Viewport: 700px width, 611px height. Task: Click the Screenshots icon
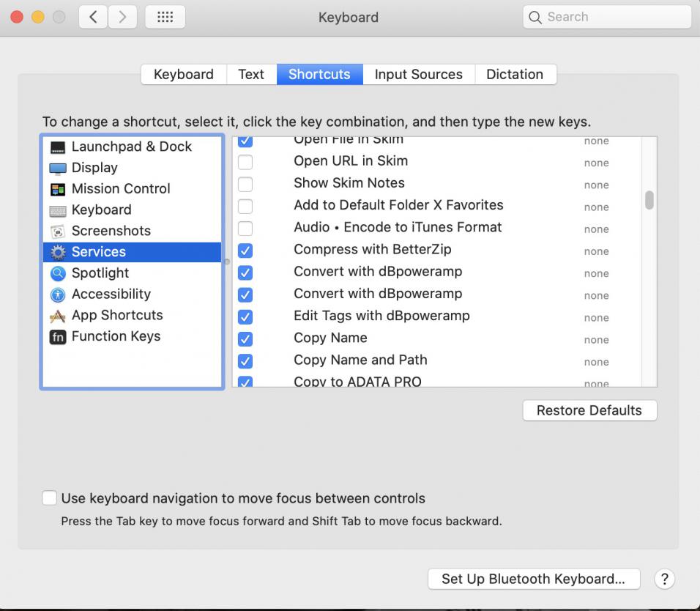pos(58,232)
